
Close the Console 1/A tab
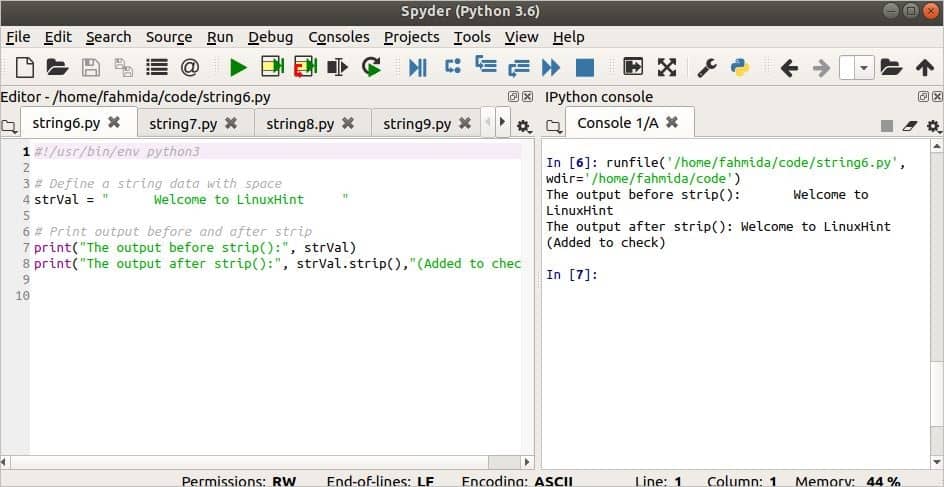click(672, 122)
